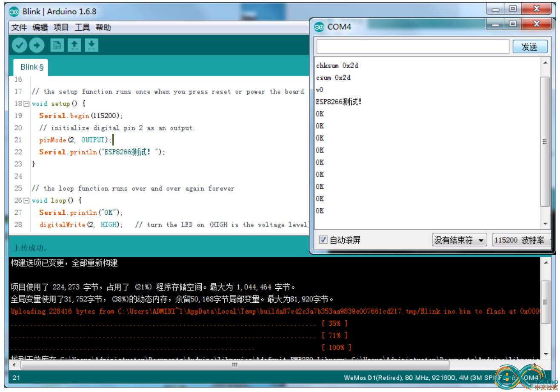The width and height of the screenshot is (560, 392).
Task: Click the [ 35% ] upload progress text
Action: (335, 323)
